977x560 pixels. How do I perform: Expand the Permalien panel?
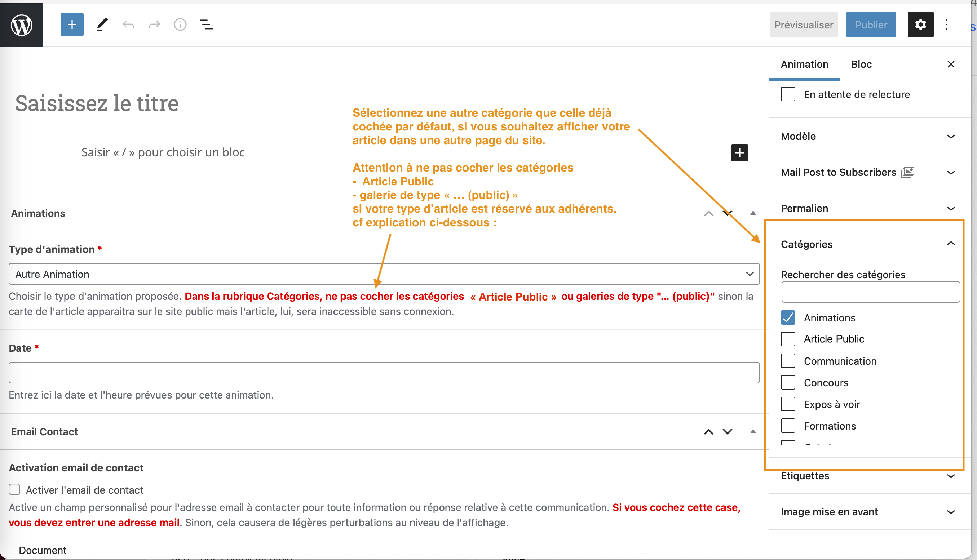[x=867, y=208]
